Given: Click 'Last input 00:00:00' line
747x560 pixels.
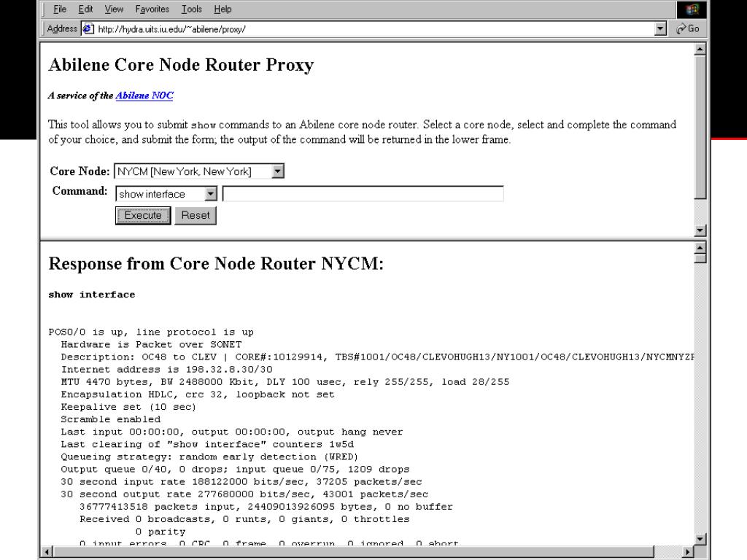Looking at the screenshot, I should [x=231, y=432].
